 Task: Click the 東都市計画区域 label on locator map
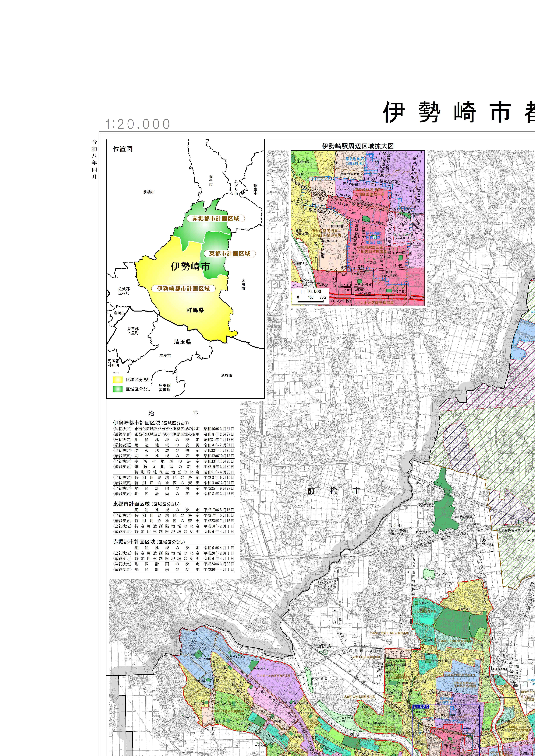(230, 254)
